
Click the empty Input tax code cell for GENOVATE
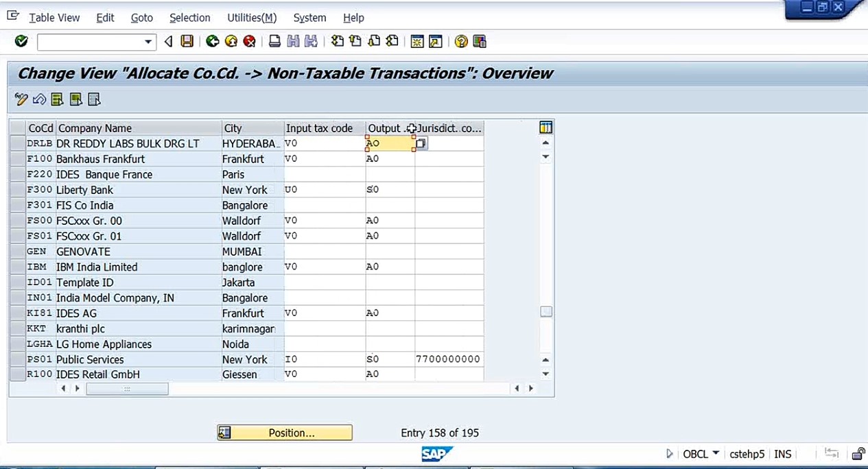325,251
